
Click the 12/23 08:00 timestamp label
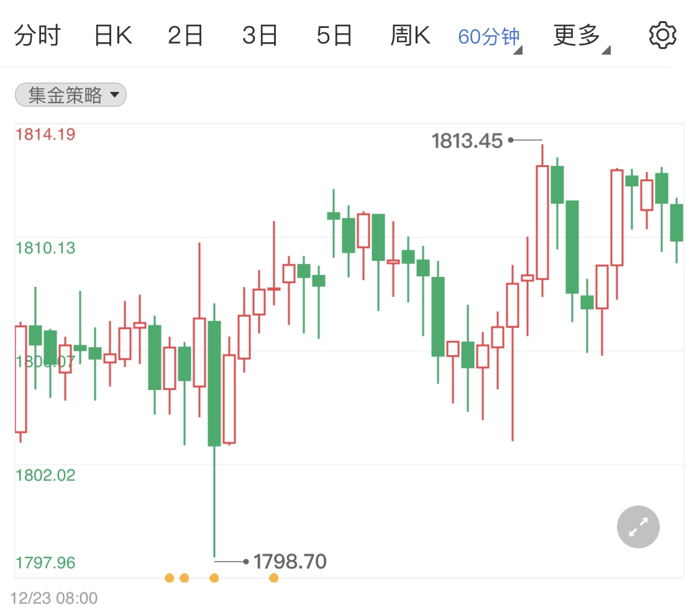point(53,597)
